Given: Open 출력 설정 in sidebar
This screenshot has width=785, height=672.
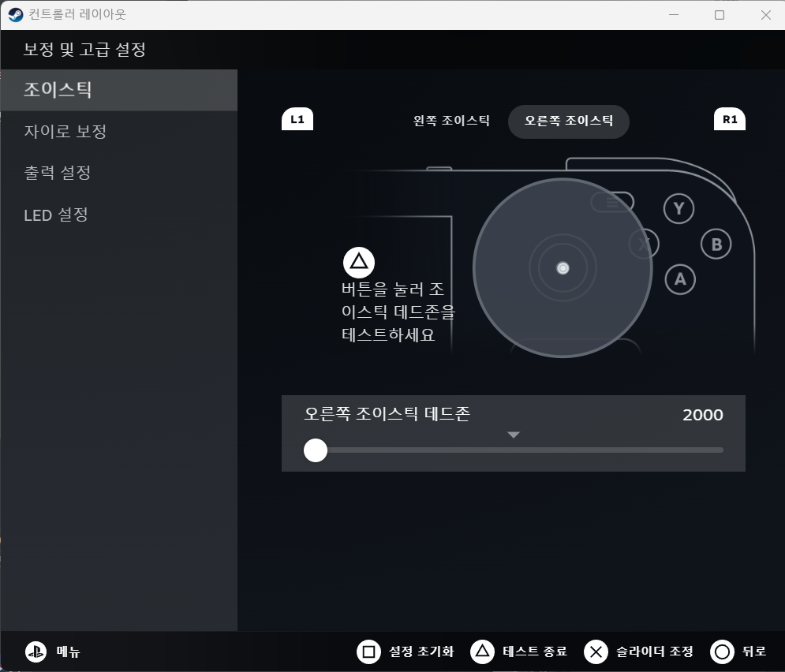Looking at the screenshot, I should click(x=57, y=173).
